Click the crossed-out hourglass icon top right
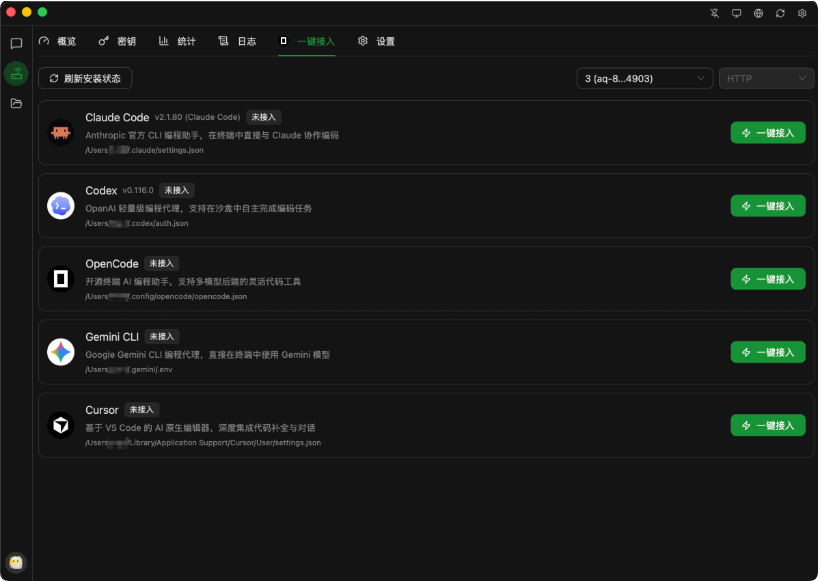Image resolution: width=818 pixels, height=581 pixels. pos(714,13)
